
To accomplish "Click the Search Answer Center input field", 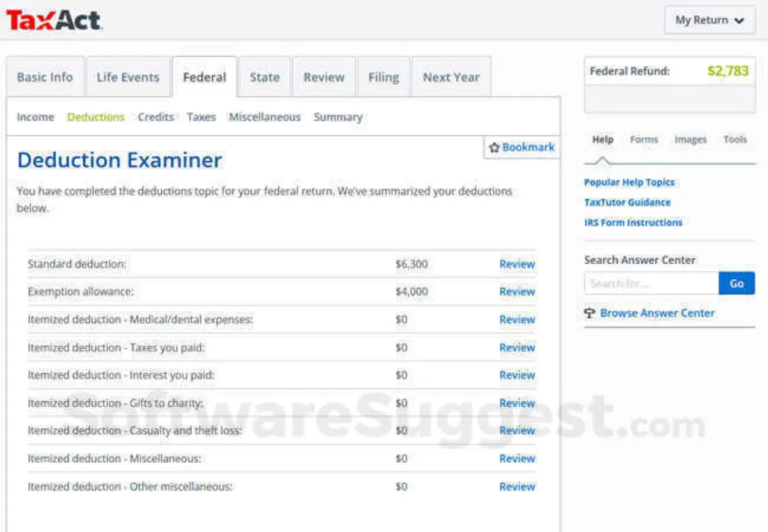I will [x=652, y=283].
